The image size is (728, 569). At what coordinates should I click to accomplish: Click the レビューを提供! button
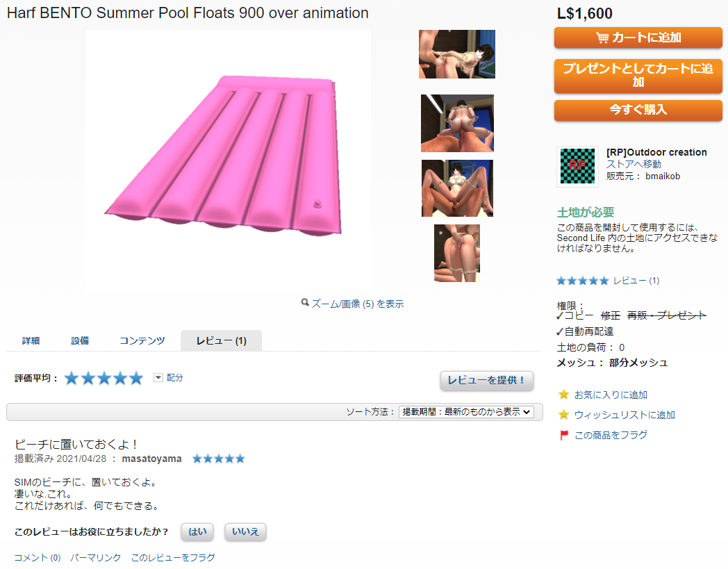pyautogui.click(x=487, y=380)
